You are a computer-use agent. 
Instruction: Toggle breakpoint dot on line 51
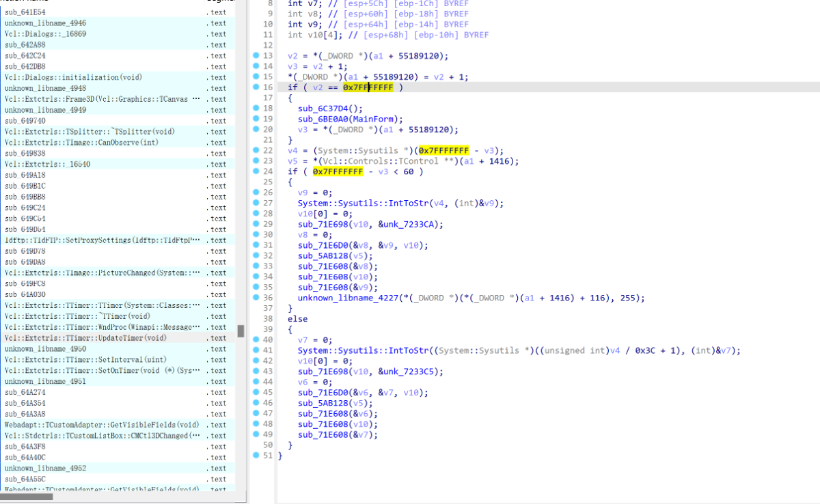pyautogui.click(x=256, y=456)
